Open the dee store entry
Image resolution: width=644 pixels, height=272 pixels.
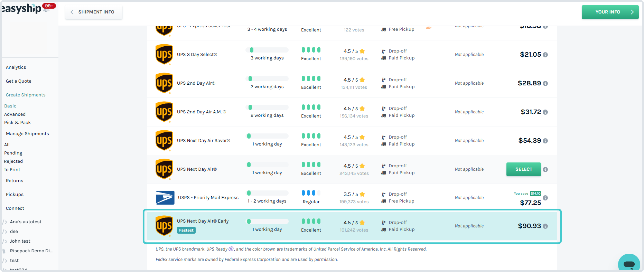(x=14, y=232)
